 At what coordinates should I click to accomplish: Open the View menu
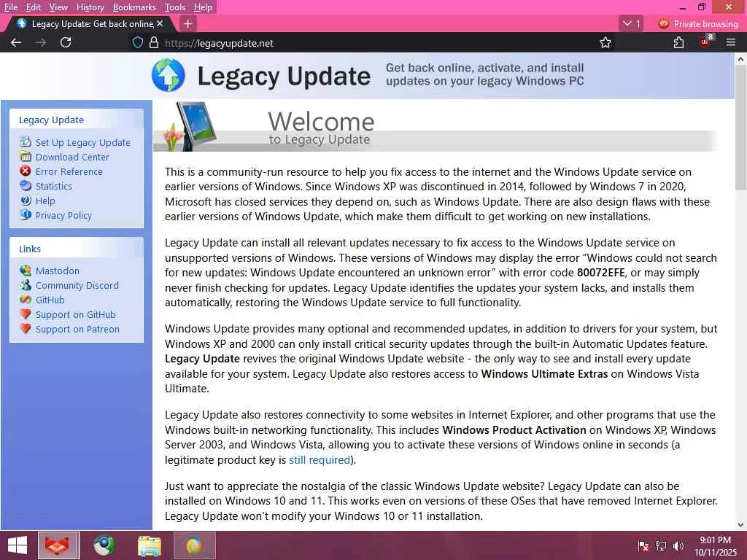coord(58,7)
